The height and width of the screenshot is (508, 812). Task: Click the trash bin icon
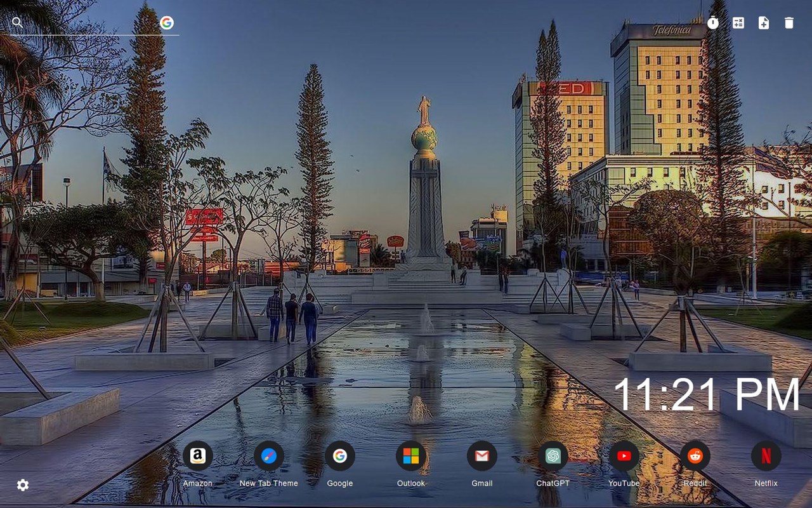point(789,23)
